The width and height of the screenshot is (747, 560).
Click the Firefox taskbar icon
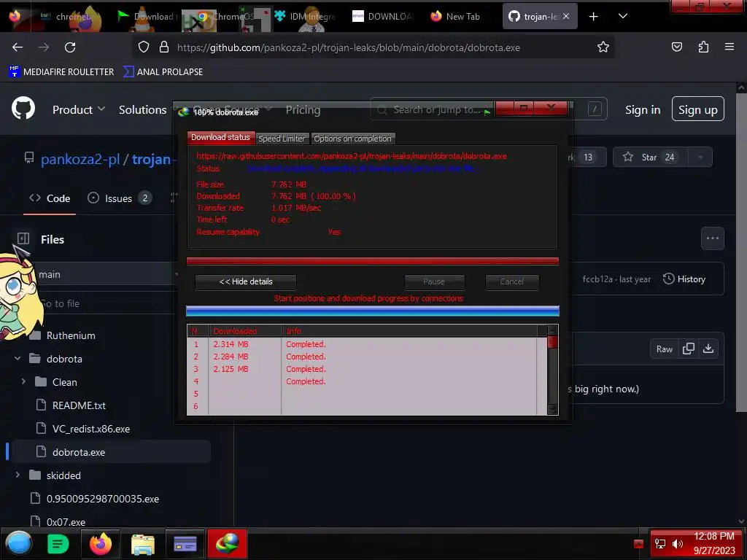(x=101, y=543)
